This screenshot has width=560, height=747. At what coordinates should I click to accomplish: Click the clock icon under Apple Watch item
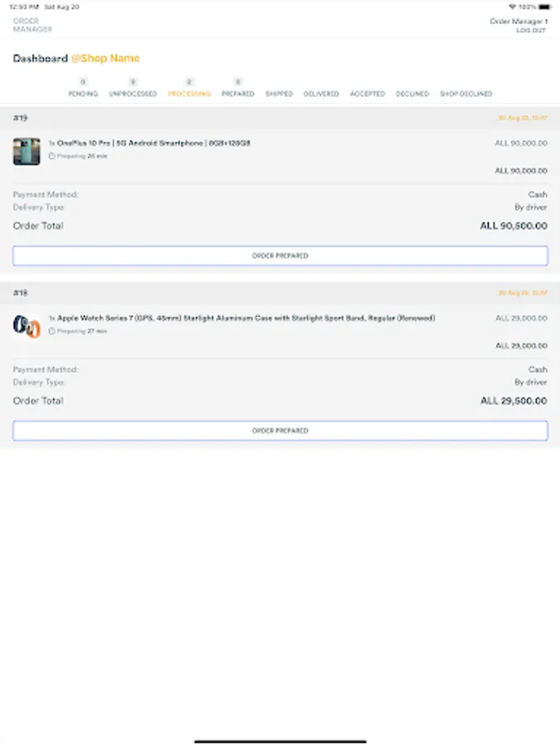51,330
